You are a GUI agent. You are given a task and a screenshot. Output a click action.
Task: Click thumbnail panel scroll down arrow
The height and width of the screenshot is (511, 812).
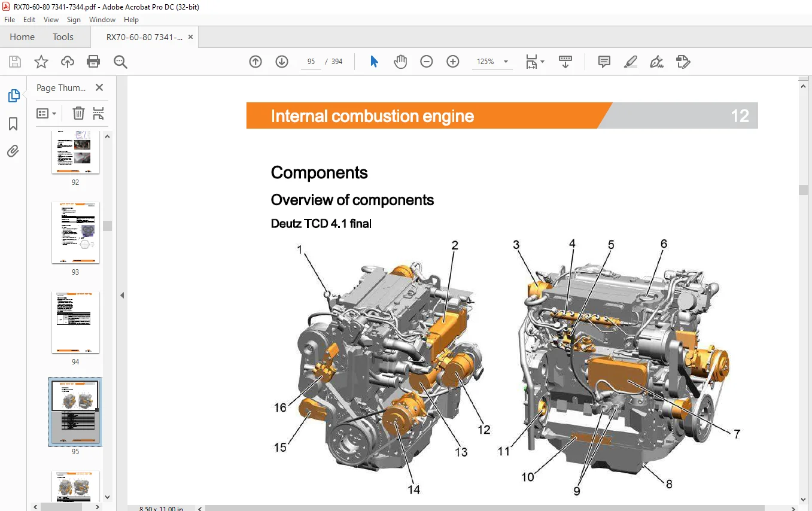(x=107, y=497)
